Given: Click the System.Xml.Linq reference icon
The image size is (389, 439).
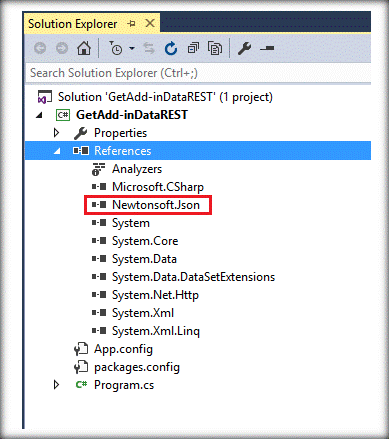Looking at the screenshot, I should coord(99,331).
